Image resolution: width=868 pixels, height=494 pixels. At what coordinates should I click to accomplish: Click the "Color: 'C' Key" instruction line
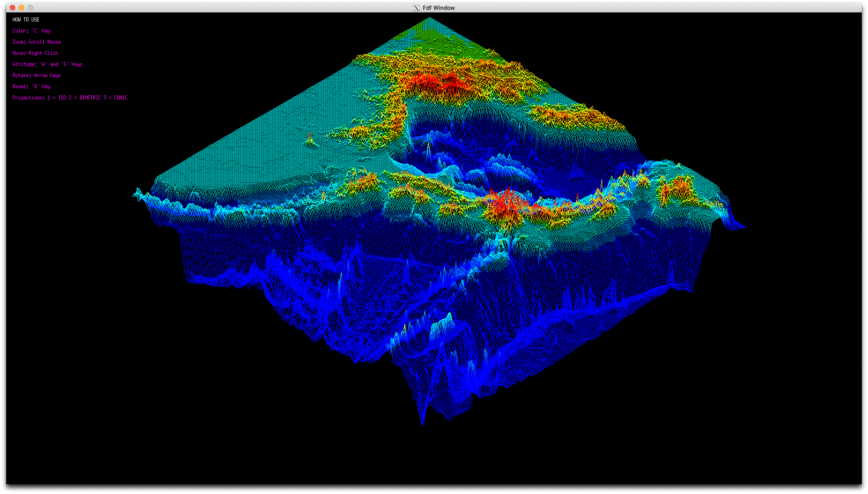[x=31, y=31]
